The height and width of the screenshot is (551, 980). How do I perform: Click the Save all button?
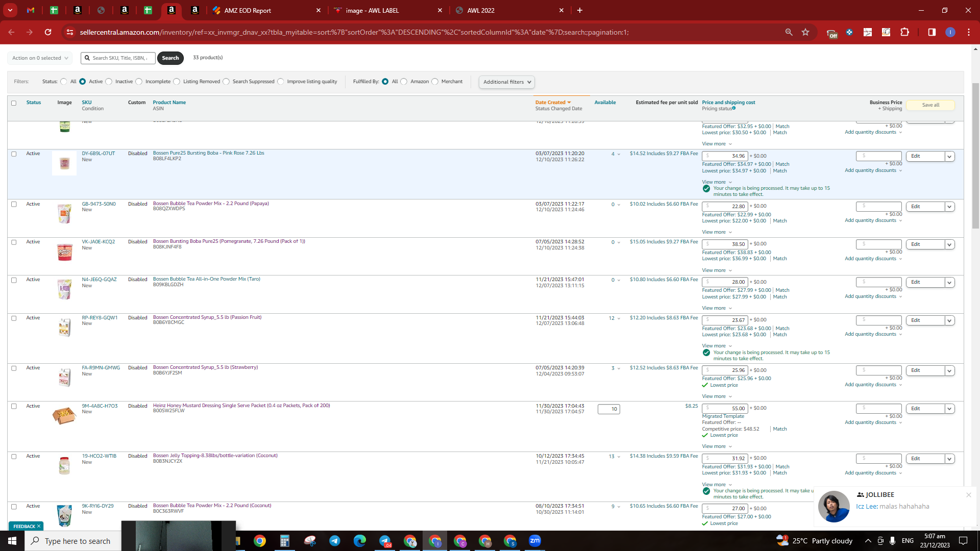coord(930,105)
